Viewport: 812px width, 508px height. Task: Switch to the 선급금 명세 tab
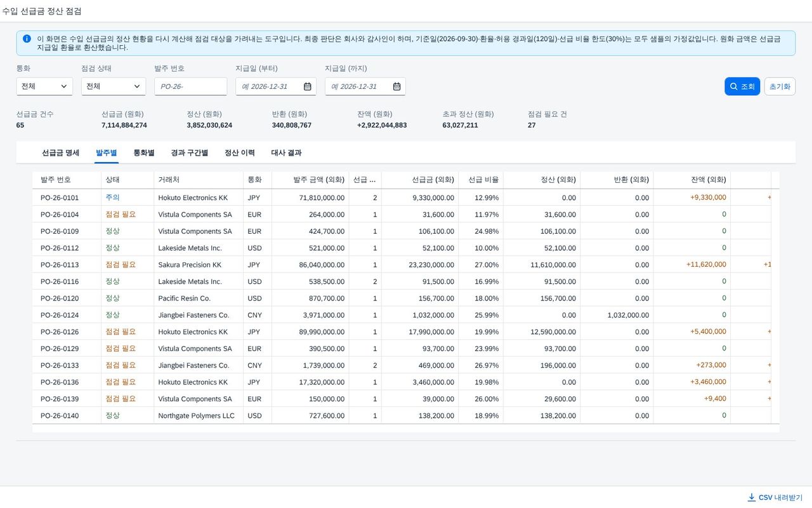pyautogui.click(x=61, y=153)
